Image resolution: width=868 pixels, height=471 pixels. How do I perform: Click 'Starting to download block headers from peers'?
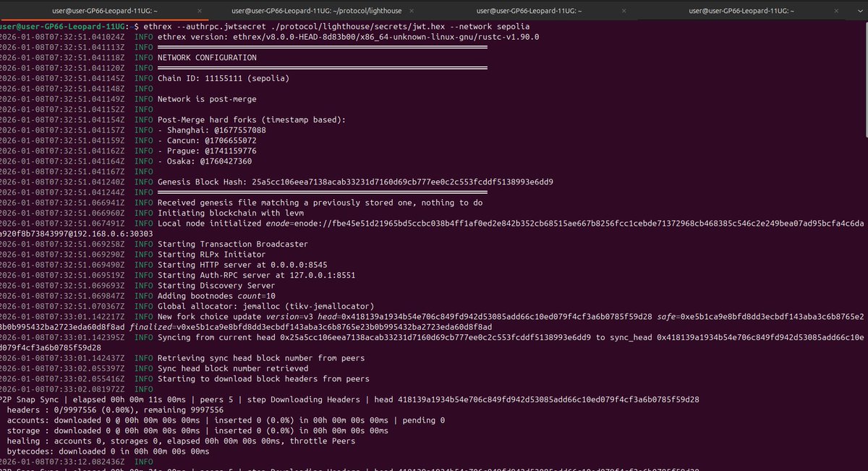coord(263,378)
